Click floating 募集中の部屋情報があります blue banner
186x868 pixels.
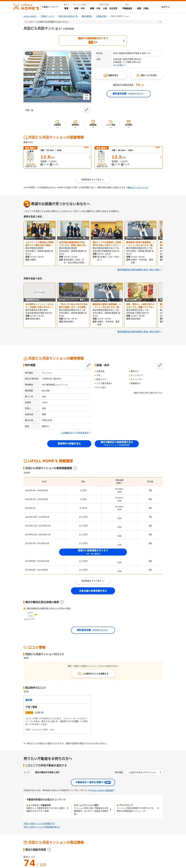click(x=93, y=552)
